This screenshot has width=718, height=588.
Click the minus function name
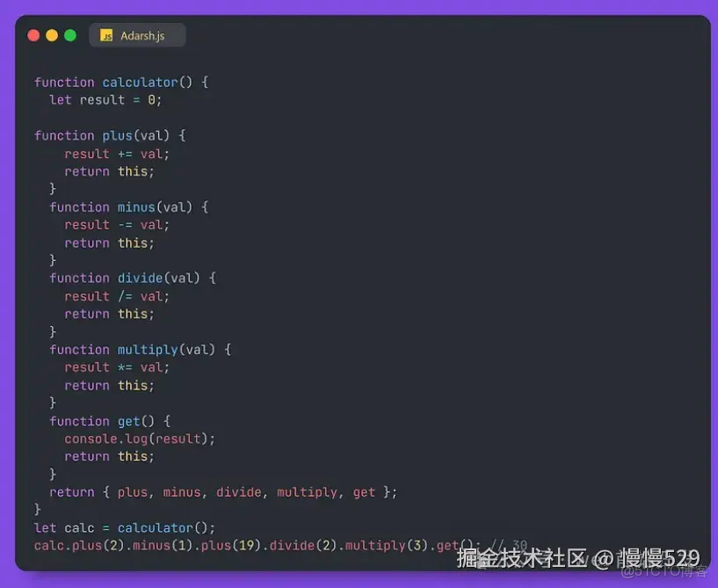coord(136,207)
